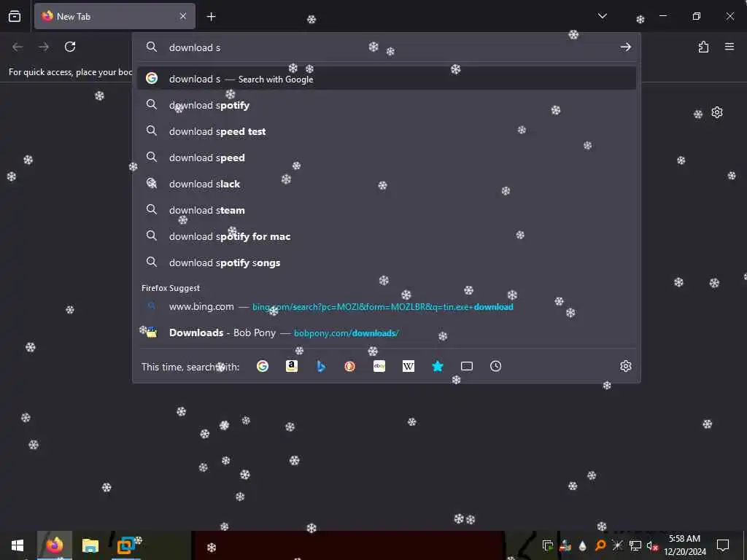Click the 'Firefox Suggest' section label
The image size is (747, 560).
point(171,288)
